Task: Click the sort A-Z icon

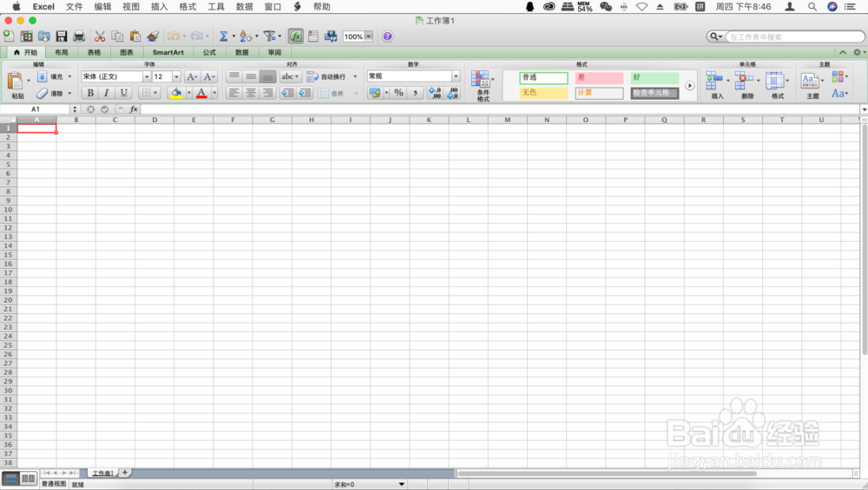Action: coord(246,36)
